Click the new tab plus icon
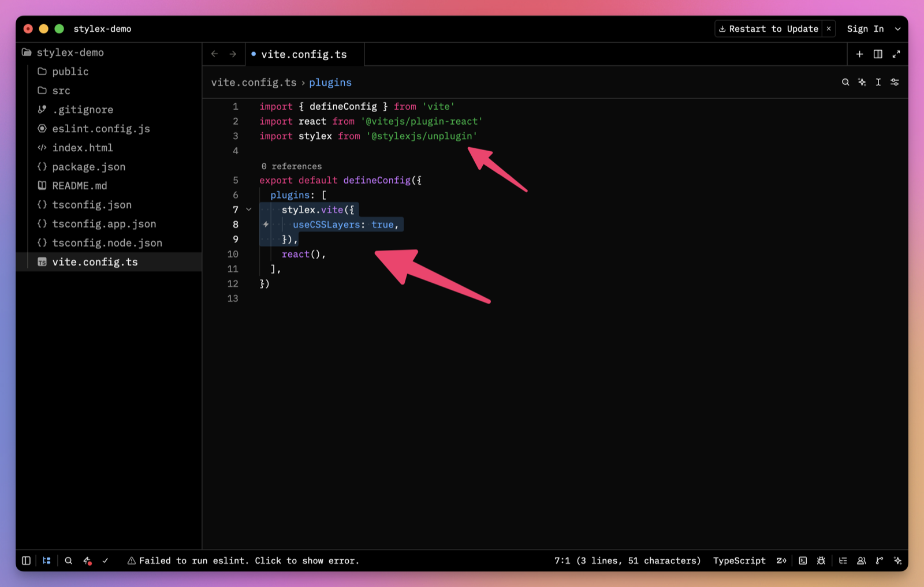Screen dimensions: 924x587 pyautogui.click(x=859, y=54)
